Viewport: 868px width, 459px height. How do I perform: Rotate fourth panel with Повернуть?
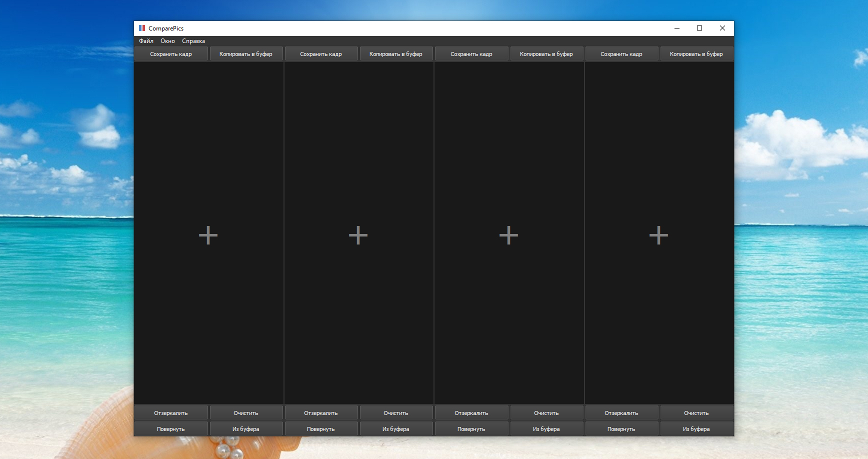(621, 429)
